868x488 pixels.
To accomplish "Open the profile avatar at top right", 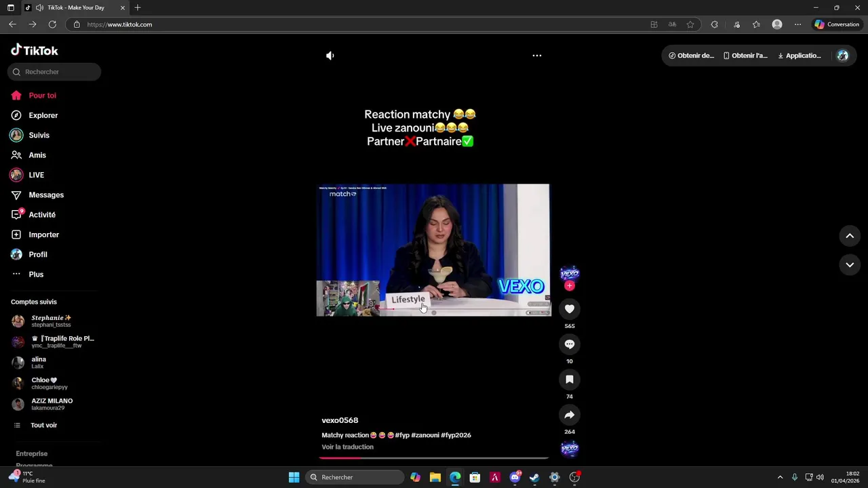I will [843, 56].
